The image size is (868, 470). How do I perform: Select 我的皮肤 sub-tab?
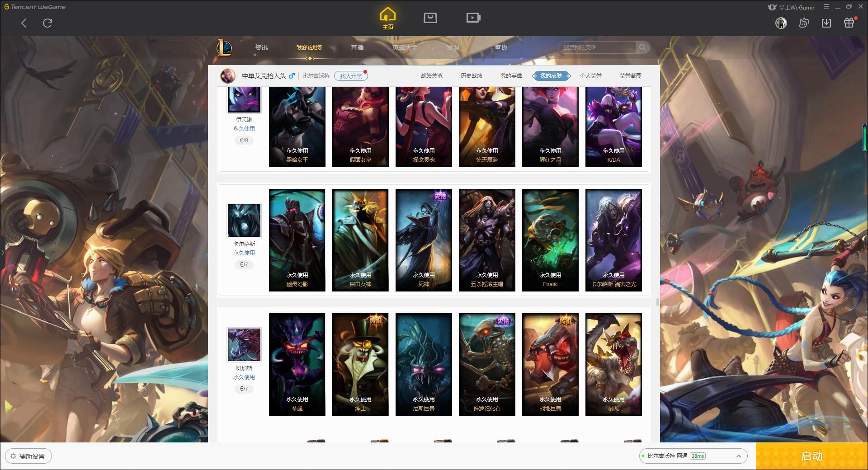point(551,76)
